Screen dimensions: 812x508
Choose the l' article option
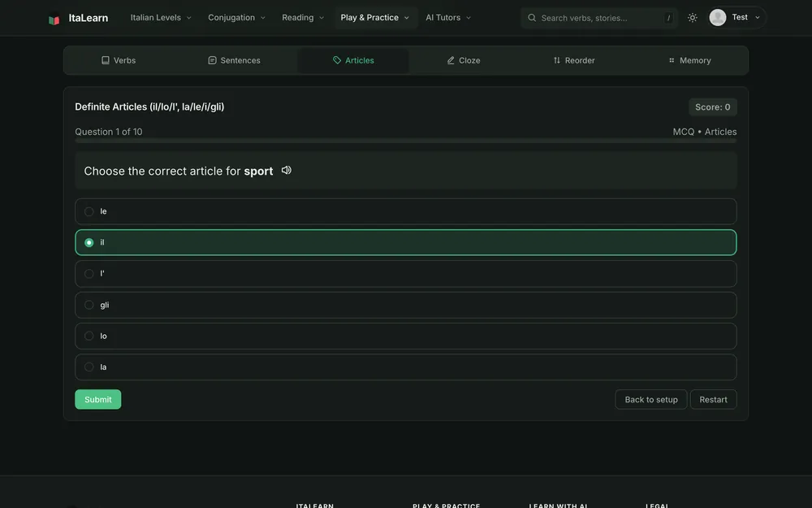pyautogui.click(x=405, y=274)
